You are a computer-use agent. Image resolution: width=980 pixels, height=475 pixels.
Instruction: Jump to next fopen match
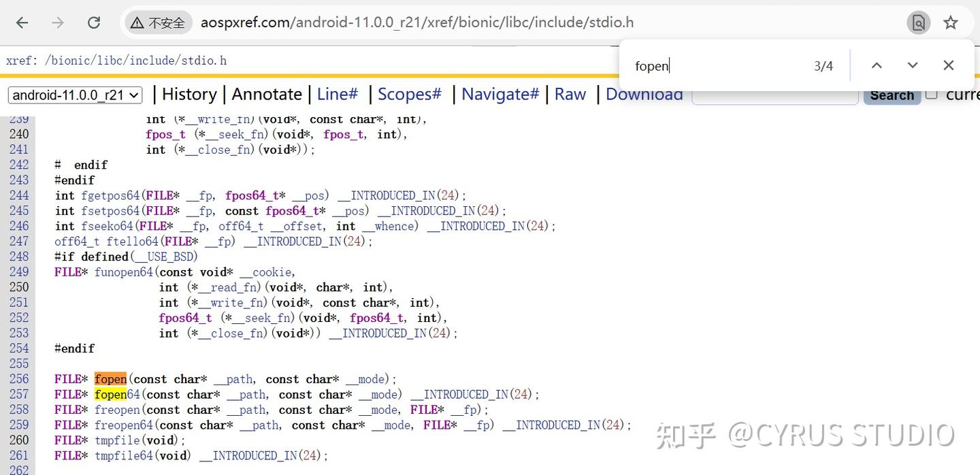click(x=913, y=65)
